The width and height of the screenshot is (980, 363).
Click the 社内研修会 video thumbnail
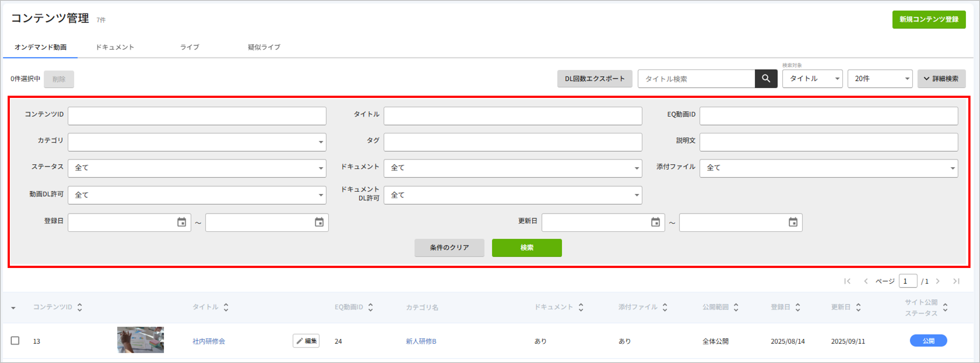coord(140,340)
